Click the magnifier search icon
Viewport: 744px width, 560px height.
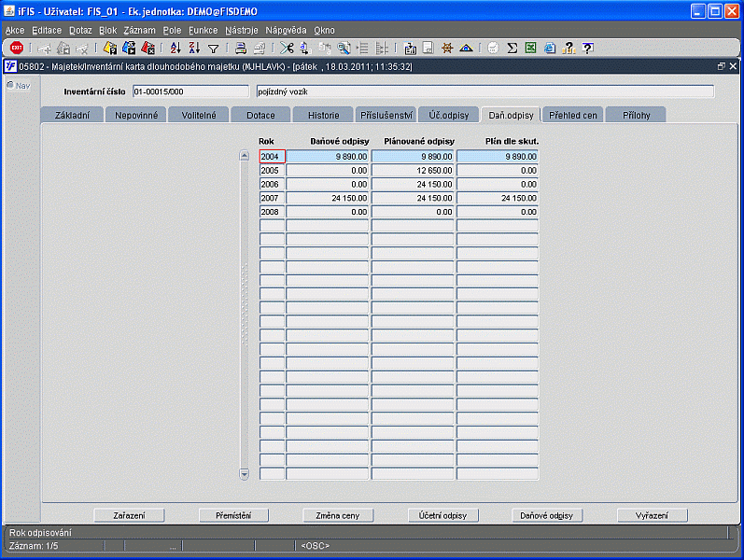(344, 48)
